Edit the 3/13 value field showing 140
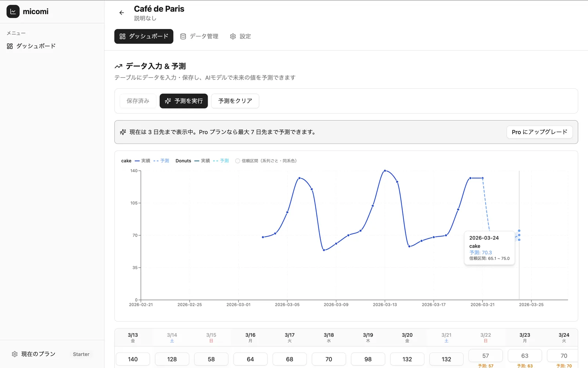Viewport: 588px width, 368px height. (x=133, y=359)
